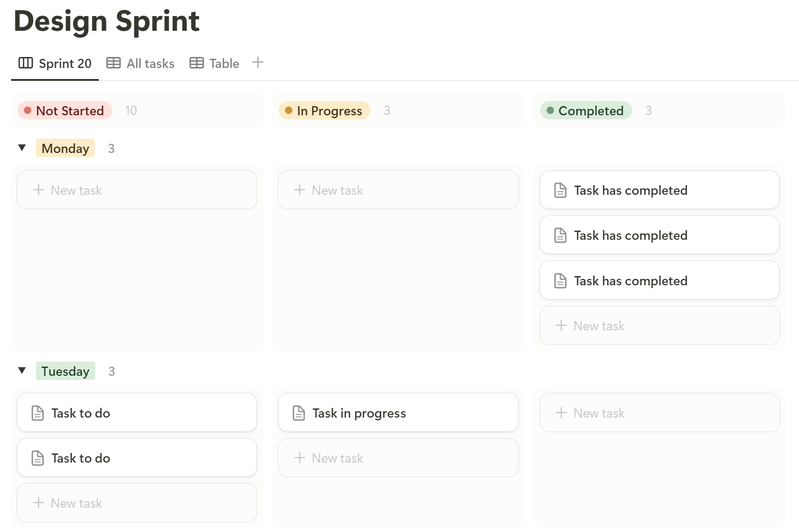Click the Tuesday group label

(65, 371)
